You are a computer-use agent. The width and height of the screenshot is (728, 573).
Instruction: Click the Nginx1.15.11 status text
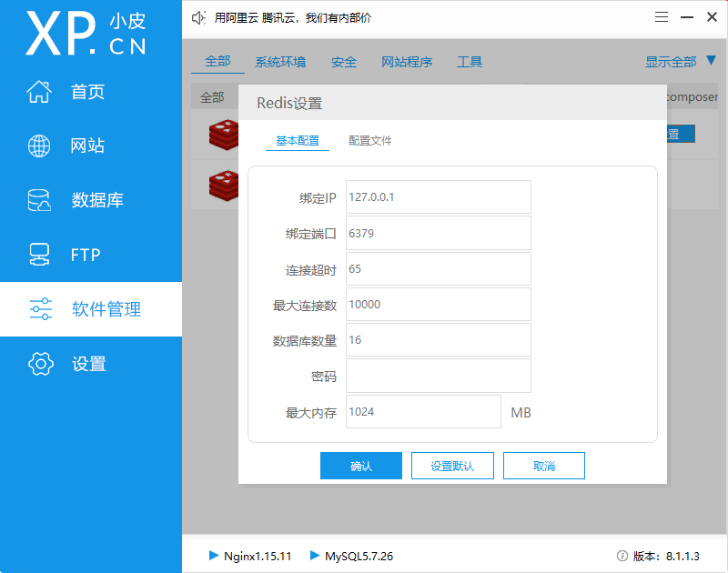point(258,556)
